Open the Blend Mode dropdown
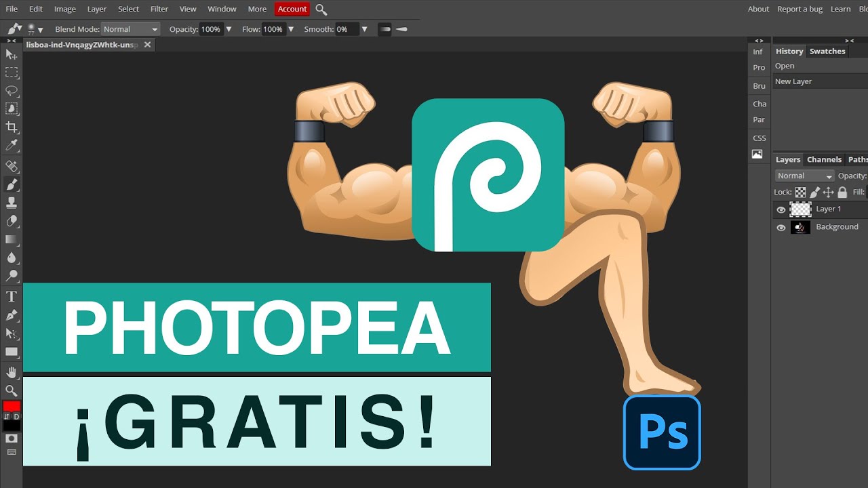Image resolution: width=868 pixels, height=488 pixels. (131, 29)
